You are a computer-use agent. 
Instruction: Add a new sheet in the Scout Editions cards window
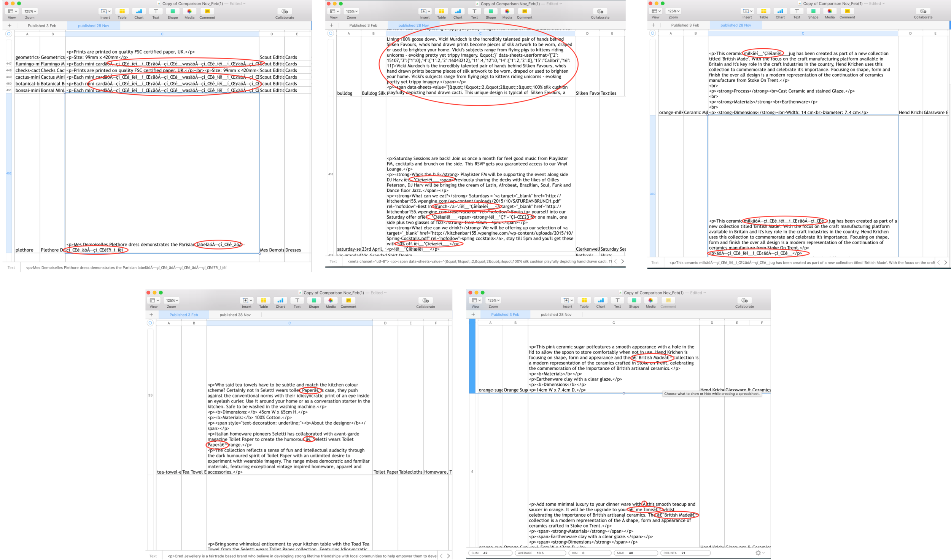(10, 25)
